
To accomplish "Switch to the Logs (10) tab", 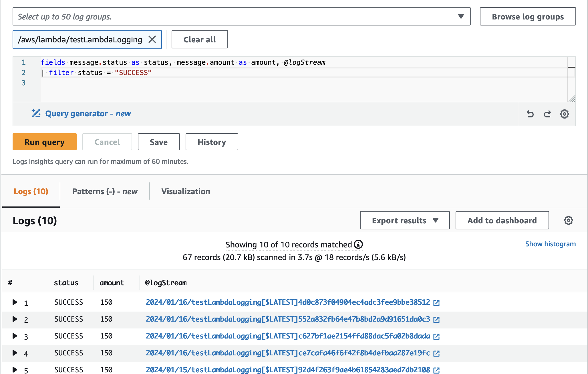I will 31,191.
